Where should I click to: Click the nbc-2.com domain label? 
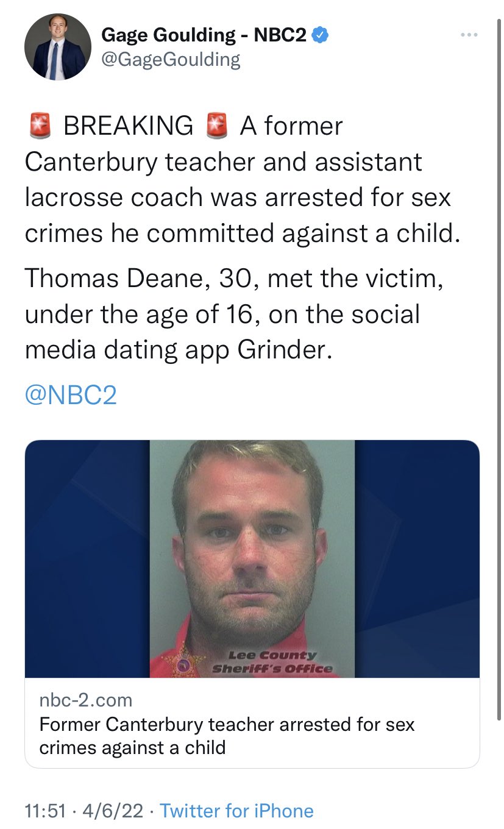tap(86, 700)
